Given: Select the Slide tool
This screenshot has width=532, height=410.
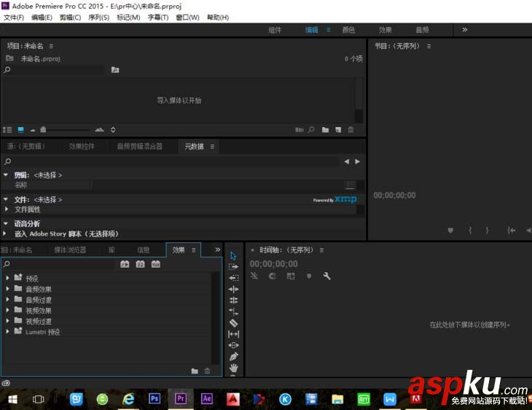Looking at the screenshot, I should pyautogui.click(x=233, y=345).
